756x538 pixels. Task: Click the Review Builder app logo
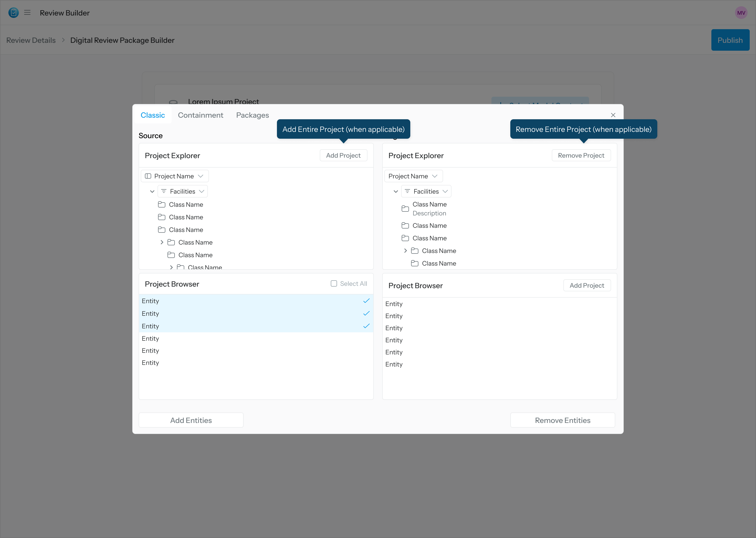[13, 13]
